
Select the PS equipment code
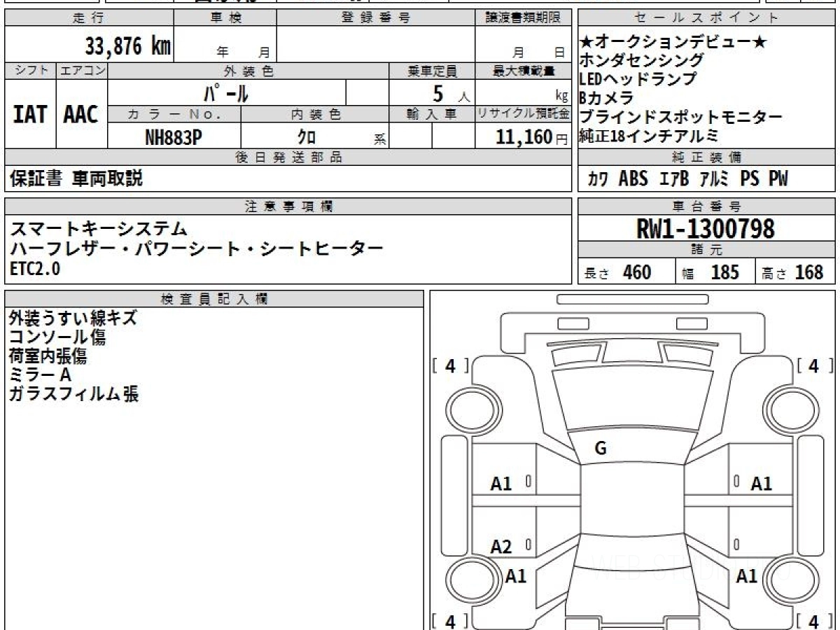[x=750, y=179]
